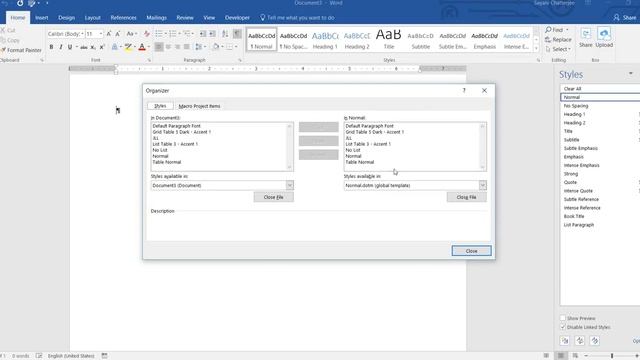Open line spacing dropdown
This screenshot has height=360, width=640.
[x=200, y=47]
